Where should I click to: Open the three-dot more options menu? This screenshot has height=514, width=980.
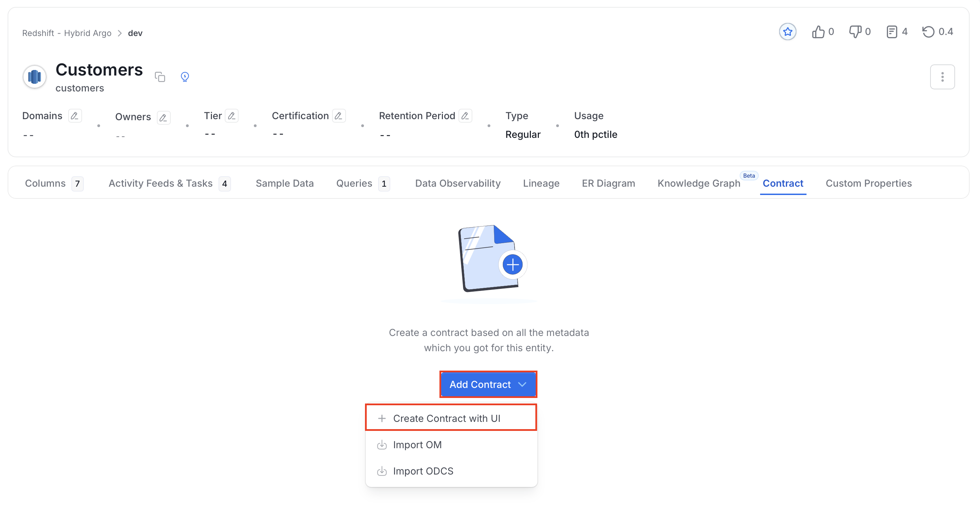(942, 77)
